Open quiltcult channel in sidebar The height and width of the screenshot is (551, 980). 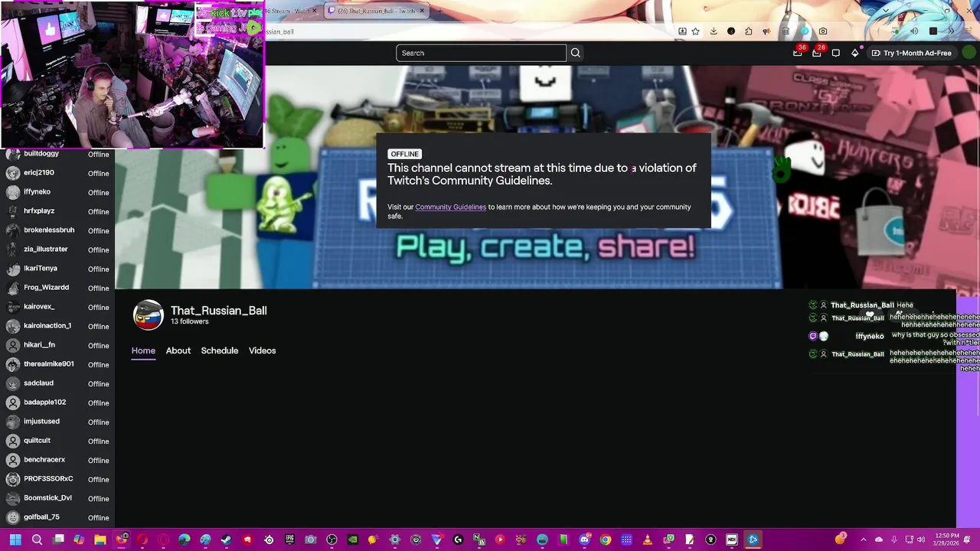click(x=57, y=441)
